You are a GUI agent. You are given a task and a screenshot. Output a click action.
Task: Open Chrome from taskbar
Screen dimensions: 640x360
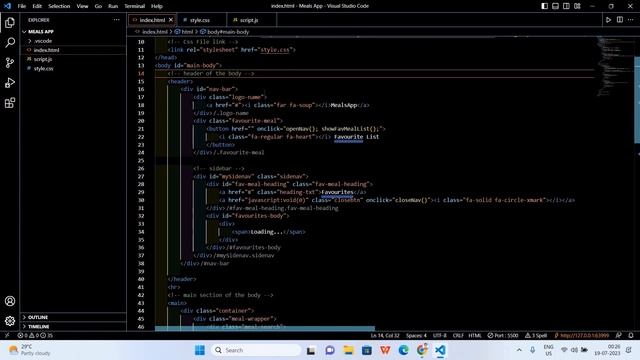tap(422, 350)
